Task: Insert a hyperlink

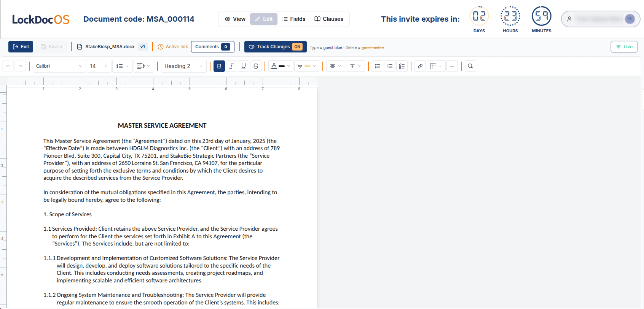Action: (420, 66)
